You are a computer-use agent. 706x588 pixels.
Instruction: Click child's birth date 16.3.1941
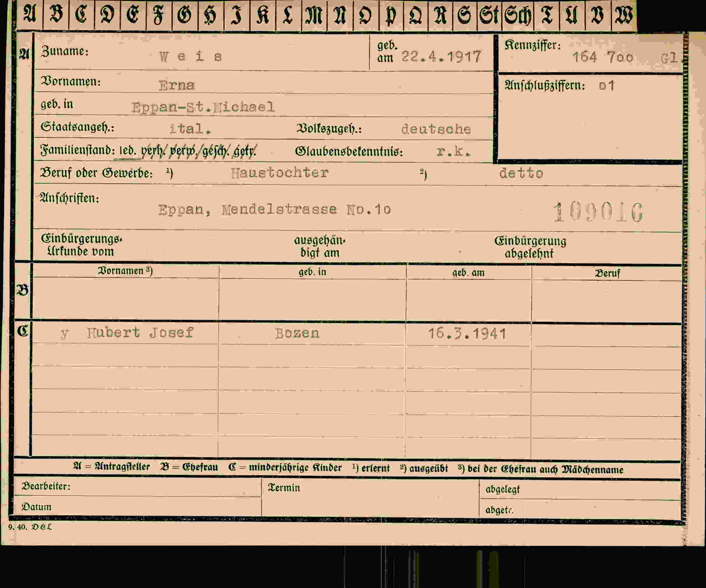(467, 334)
